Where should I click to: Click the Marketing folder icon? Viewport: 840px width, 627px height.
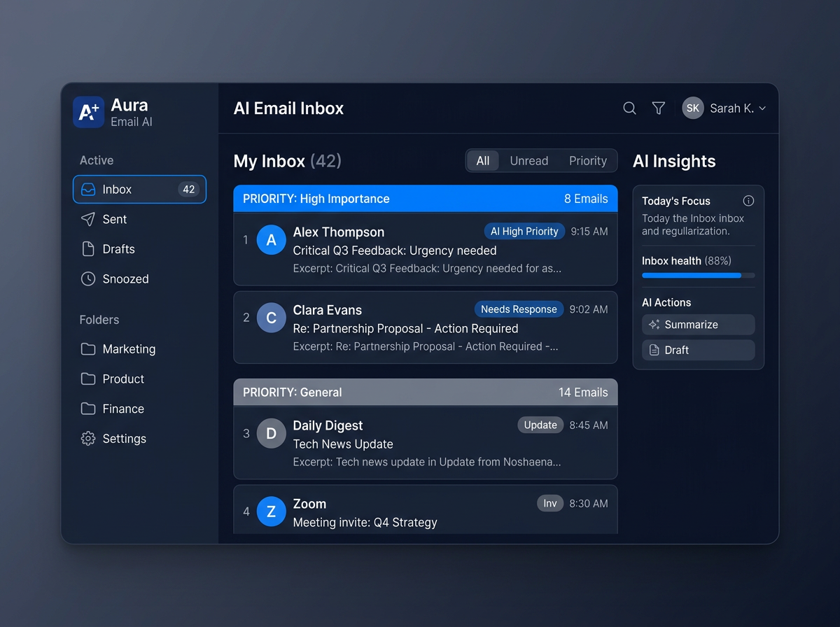(x=88, y=348)
